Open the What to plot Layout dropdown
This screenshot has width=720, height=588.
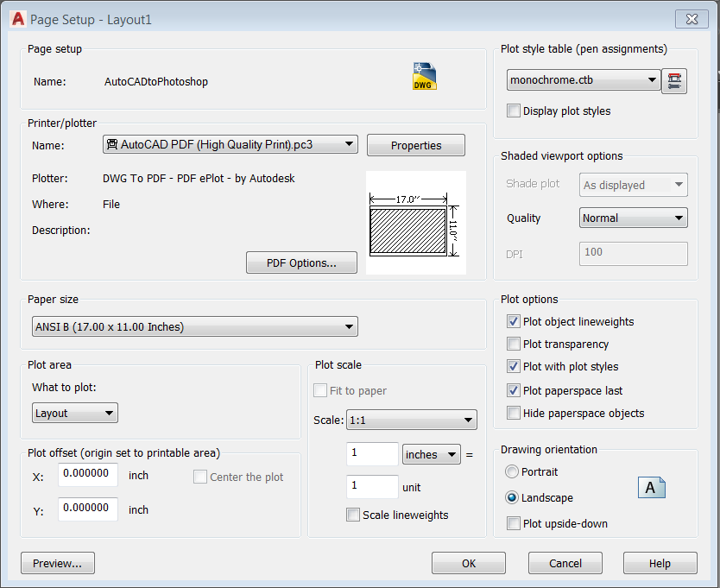tap(75, 413)
